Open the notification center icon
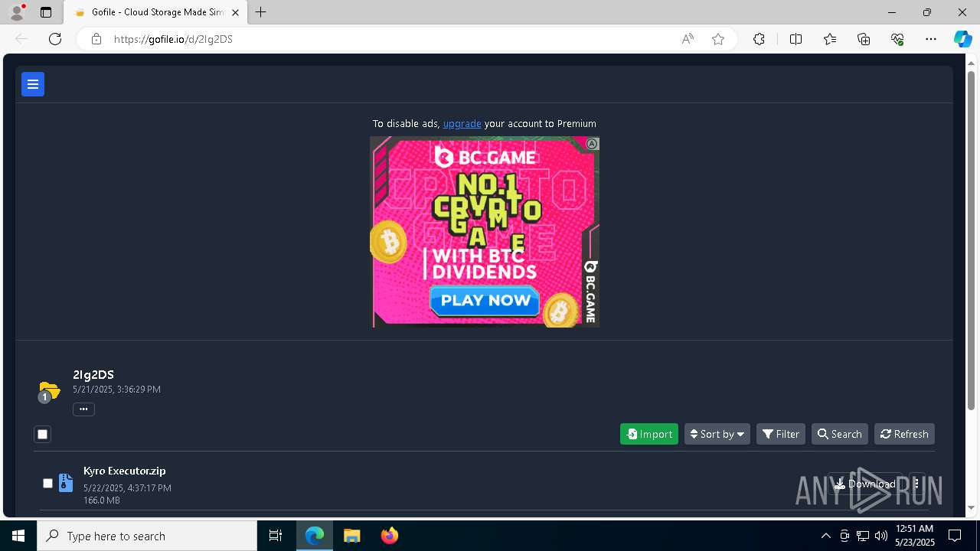 tap(955, 536)
